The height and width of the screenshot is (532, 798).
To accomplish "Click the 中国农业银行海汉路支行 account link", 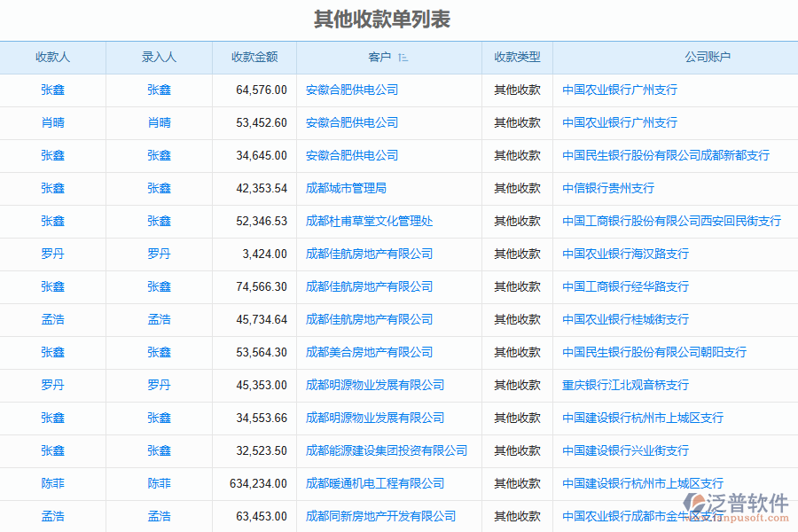I will click(x=625, y=254).
